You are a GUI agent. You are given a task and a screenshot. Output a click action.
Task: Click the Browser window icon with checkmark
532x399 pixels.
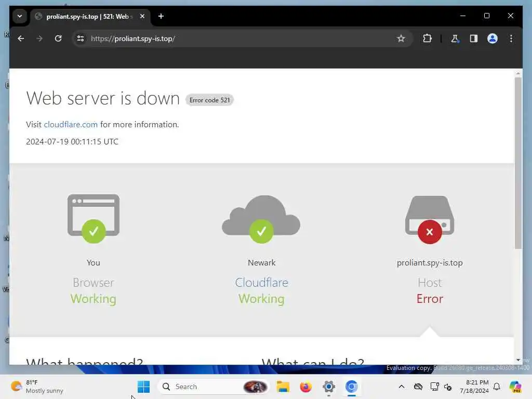(94, 219)
